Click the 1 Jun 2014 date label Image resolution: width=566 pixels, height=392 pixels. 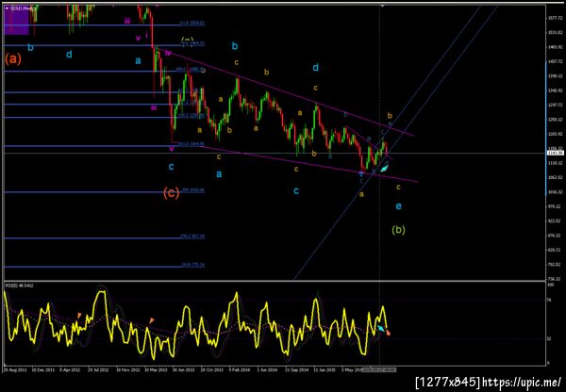(x=267, y=370)
